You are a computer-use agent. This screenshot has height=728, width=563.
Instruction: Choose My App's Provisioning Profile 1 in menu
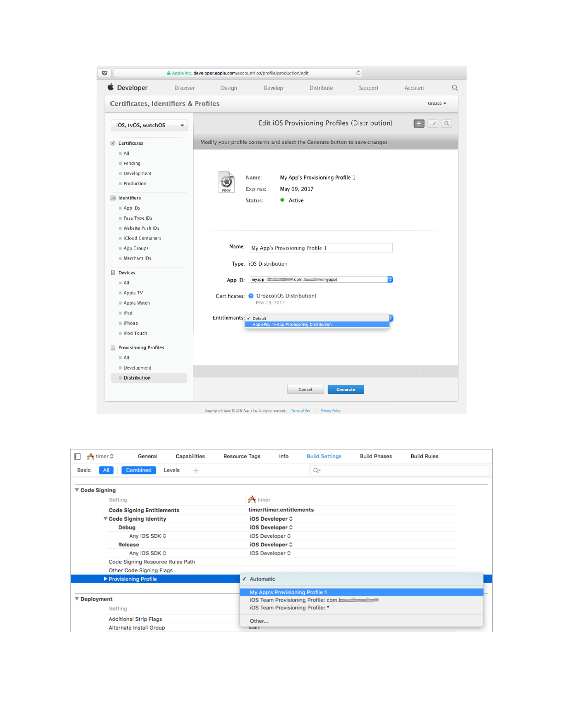point(362,592)
